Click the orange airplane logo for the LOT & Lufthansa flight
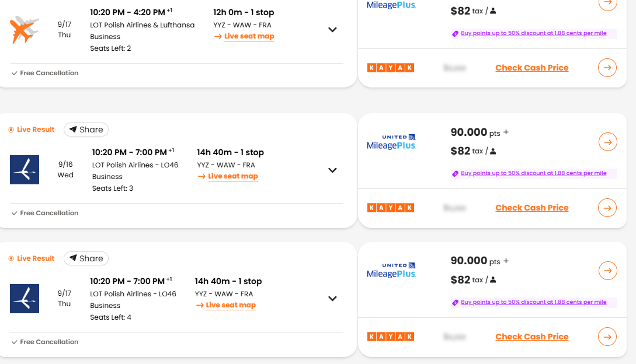 tap(25, 30)
